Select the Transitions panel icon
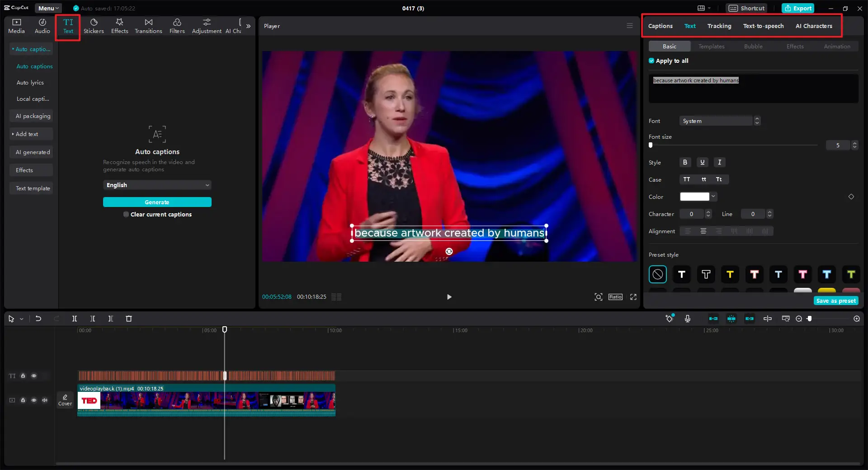 [x=148, y=26]
